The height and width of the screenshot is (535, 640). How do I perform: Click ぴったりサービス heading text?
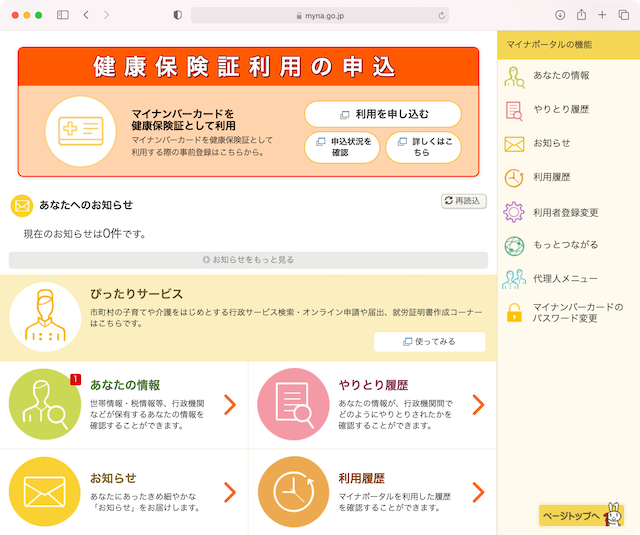136,294
